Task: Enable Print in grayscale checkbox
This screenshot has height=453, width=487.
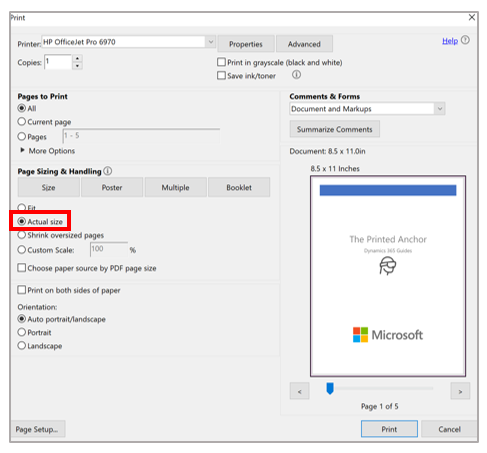Action: 221,62
